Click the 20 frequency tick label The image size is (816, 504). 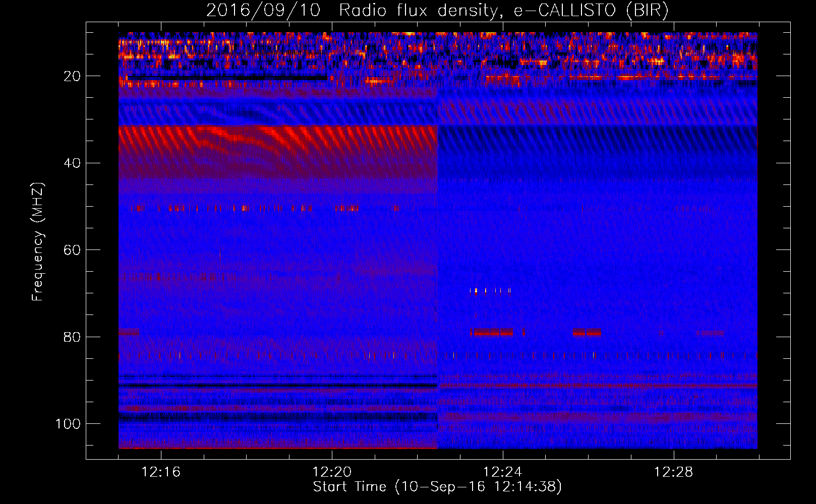pyautogui.click(x=73, y=76)
